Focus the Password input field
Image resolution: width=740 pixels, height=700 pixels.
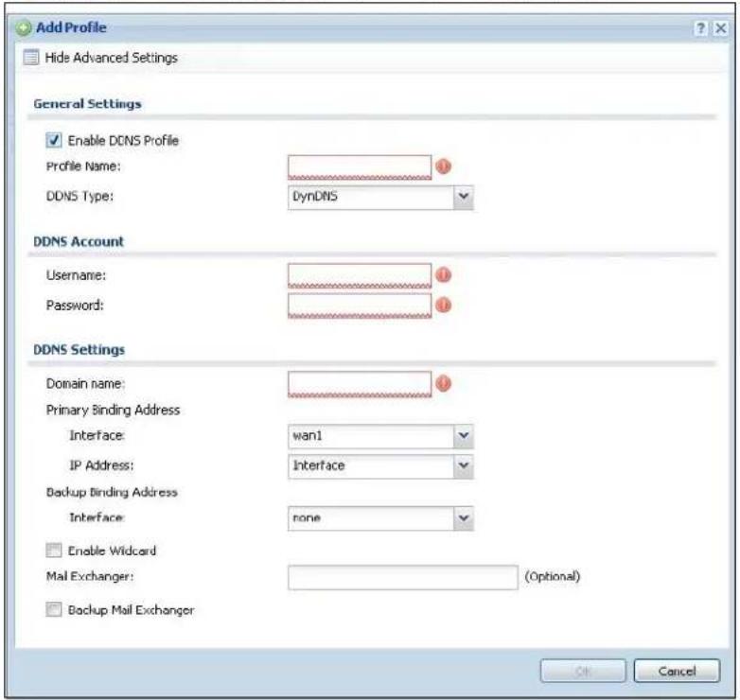click(360, 306)
